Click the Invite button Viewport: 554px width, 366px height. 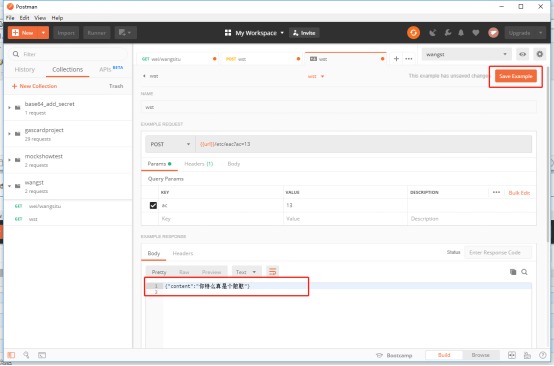point(304,33)
